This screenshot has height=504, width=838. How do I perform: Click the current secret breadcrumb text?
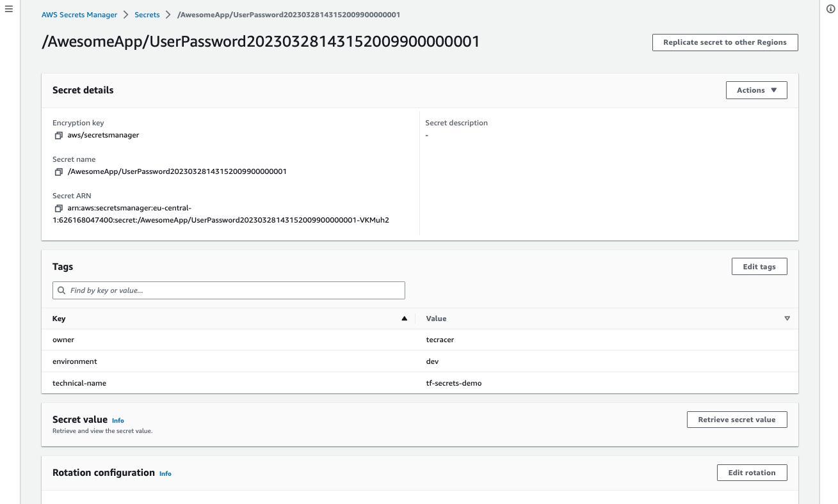pyautogui.click(x=289, y=15)
